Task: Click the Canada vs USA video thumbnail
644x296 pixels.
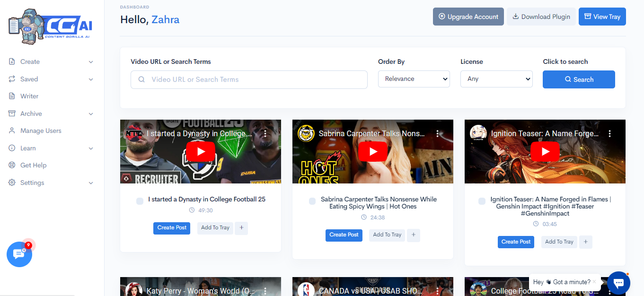Action: [373, 287]
